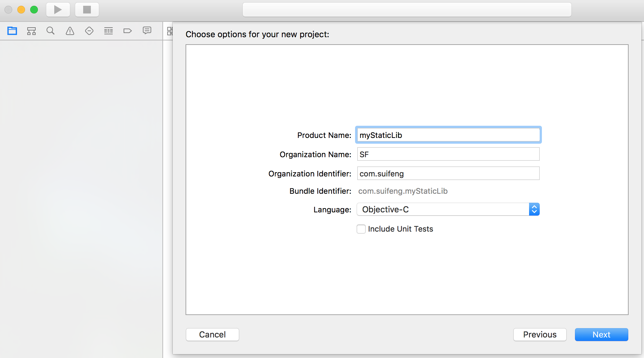644x358 pixels.
Task: Open the Issue navigator warning icon
Action: point(70,31)
